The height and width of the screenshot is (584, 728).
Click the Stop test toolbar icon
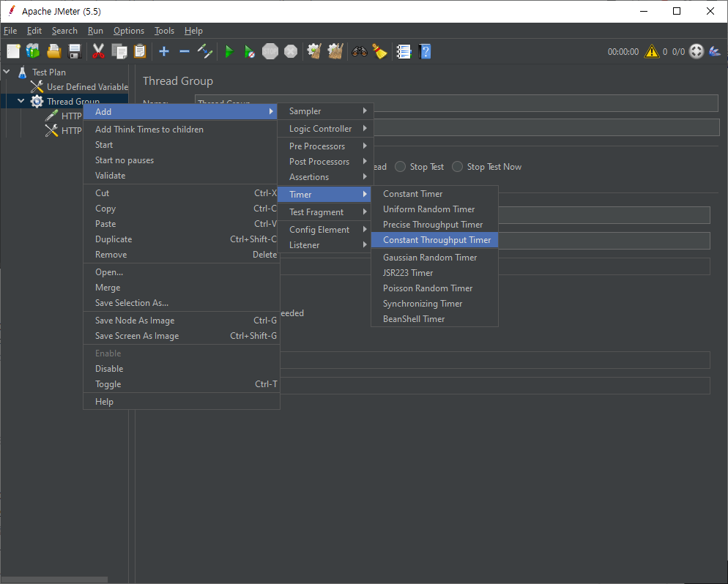point(270,51)
